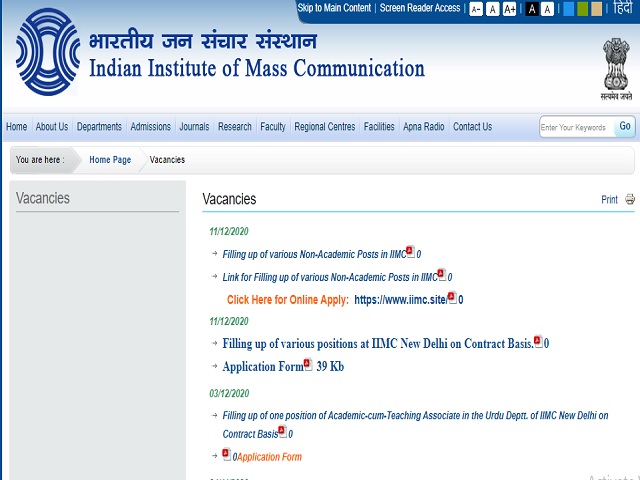Viewport: 640px width, 480px height.
Task: Decrease font size with A- button
Action: coord(476,9)
